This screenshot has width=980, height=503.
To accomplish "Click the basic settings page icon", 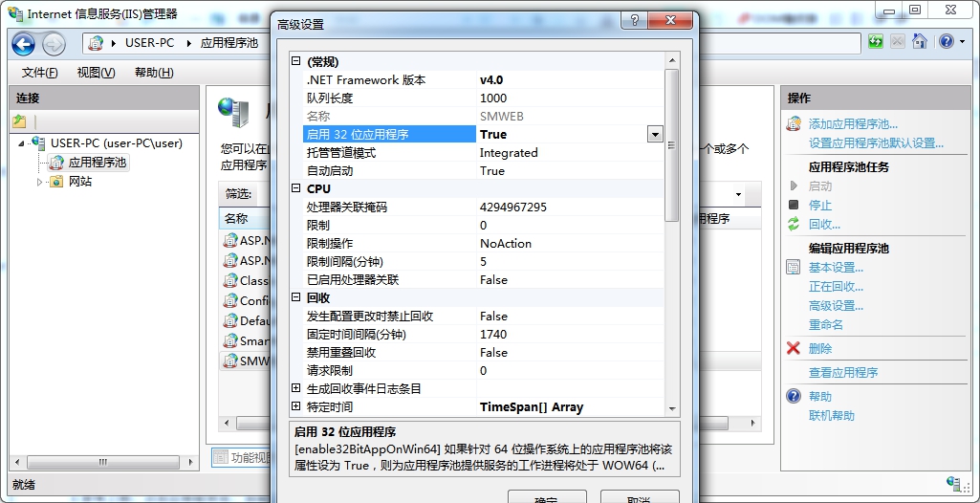I will pyautogui.click(x=794, y=268).
